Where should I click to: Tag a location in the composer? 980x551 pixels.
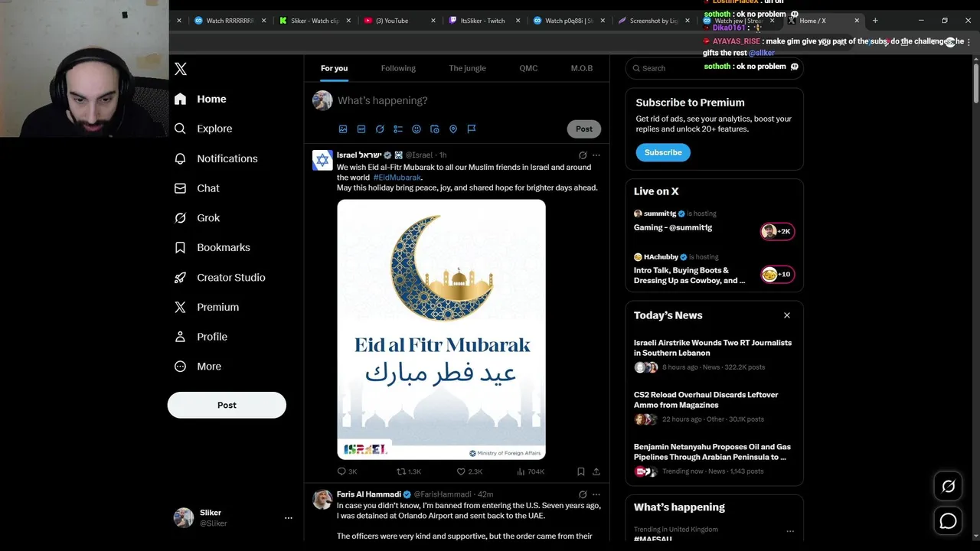coord(453,129)
